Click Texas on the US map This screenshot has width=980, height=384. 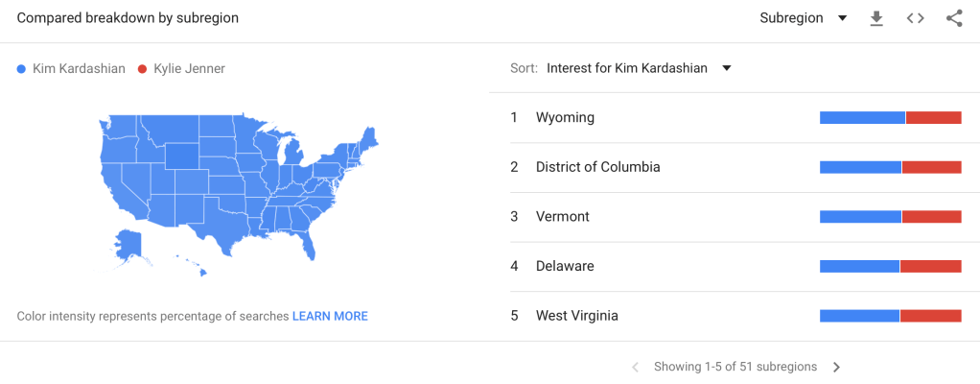tap(220, 227)
